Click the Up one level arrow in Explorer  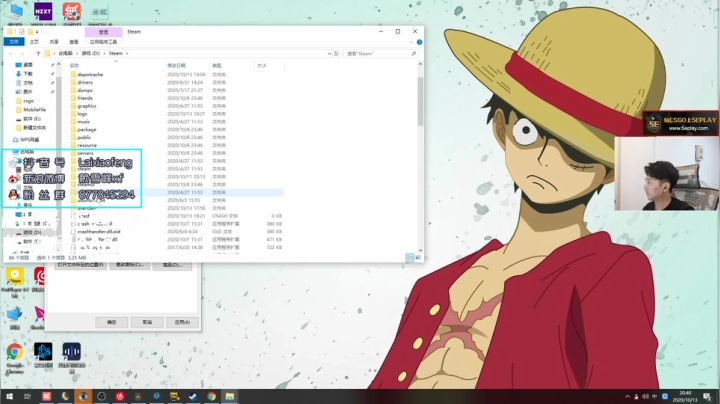click(38, 53)
